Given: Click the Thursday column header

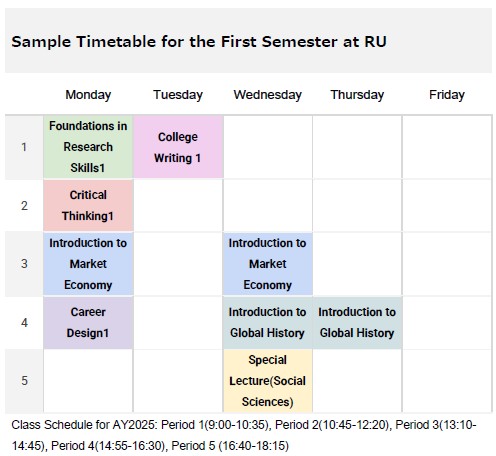Looking at the screenshot, I should pos(357,95).
